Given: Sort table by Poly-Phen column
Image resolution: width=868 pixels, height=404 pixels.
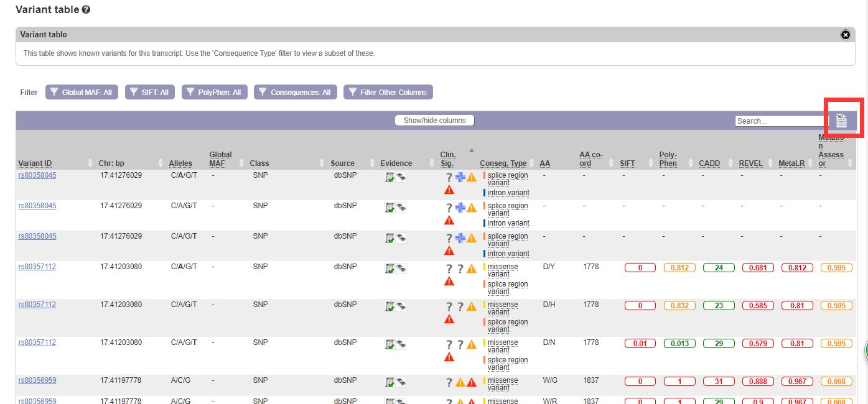Looking at the screenshot, I should click(668, 159).
